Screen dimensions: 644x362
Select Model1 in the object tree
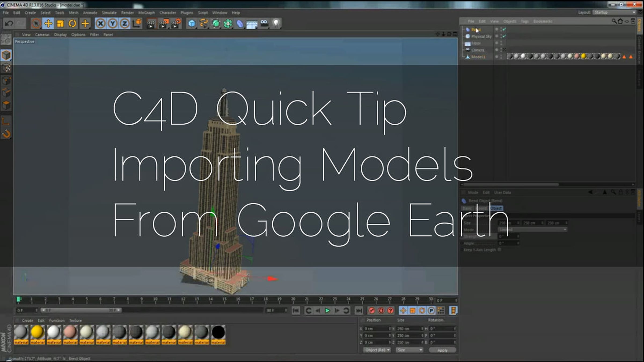pyautogui.click(x=478, y=57)
